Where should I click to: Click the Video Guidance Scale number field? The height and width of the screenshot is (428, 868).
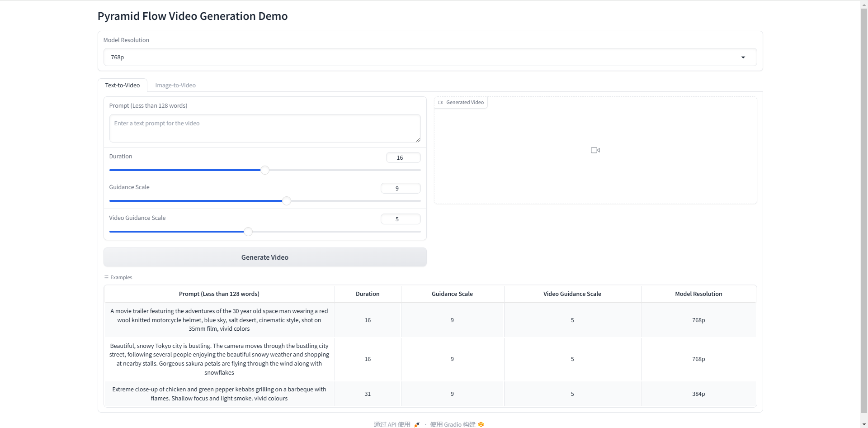click(400, 219)
